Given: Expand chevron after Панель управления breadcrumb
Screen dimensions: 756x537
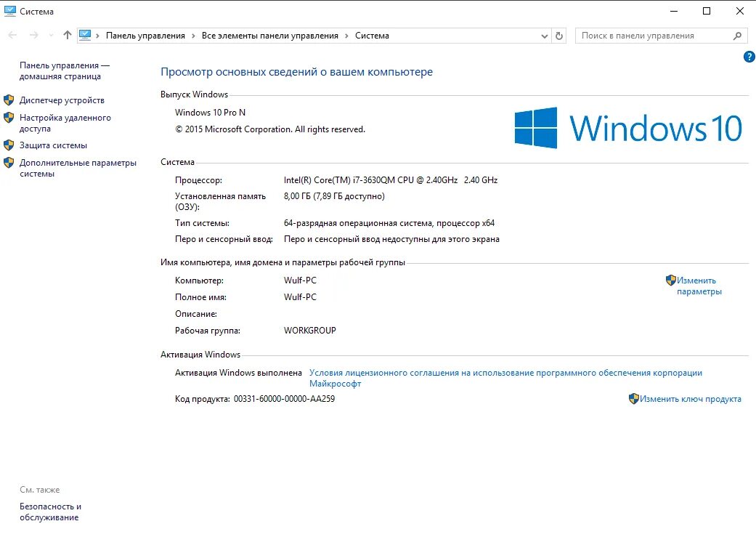Looking at the screenshot, I should click(193, 36).
